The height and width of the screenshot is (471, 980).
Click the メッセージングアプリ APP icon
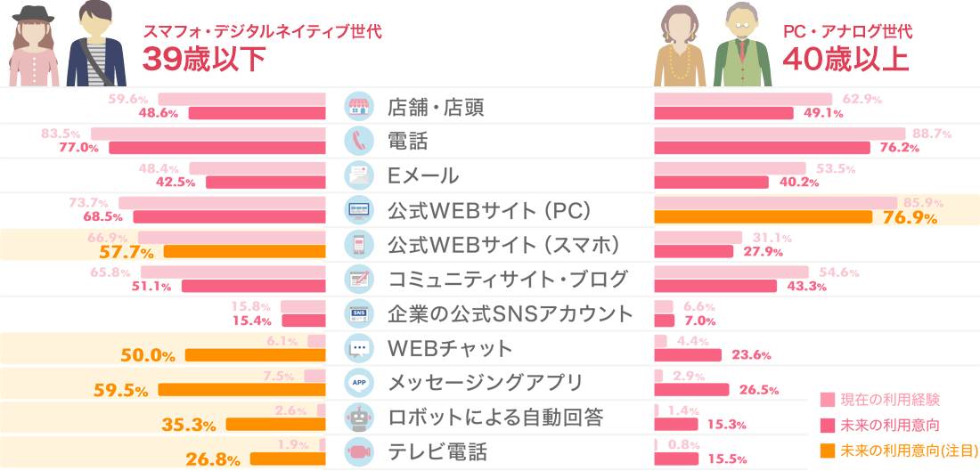[359, 382]
